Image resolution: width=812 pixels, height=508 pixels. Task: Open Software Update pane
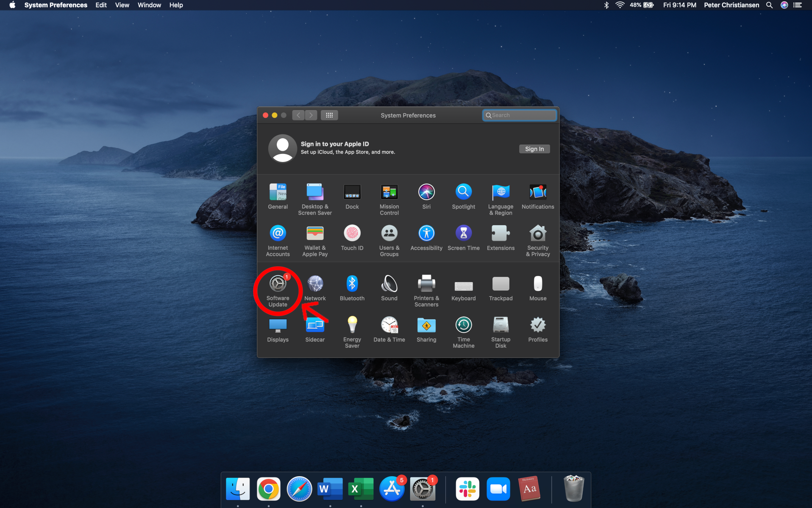(x=278, y=290)
